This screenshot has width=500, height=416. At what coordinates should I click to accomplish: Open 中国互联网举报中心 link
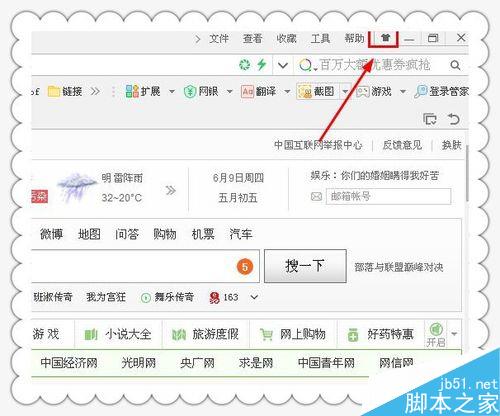click(318, 145)
